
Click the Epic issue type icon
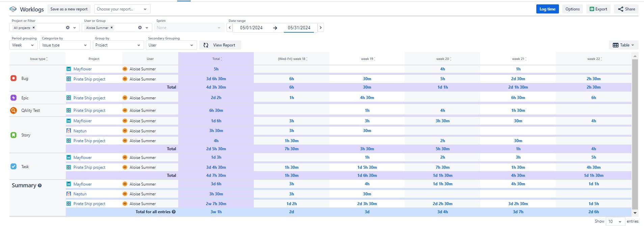14,98
